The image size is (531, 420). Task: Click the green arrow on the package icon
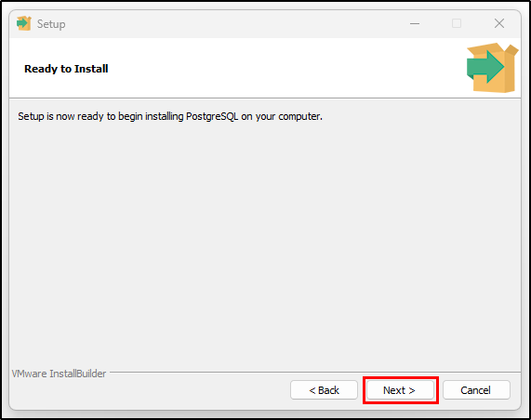pos(485,67)
